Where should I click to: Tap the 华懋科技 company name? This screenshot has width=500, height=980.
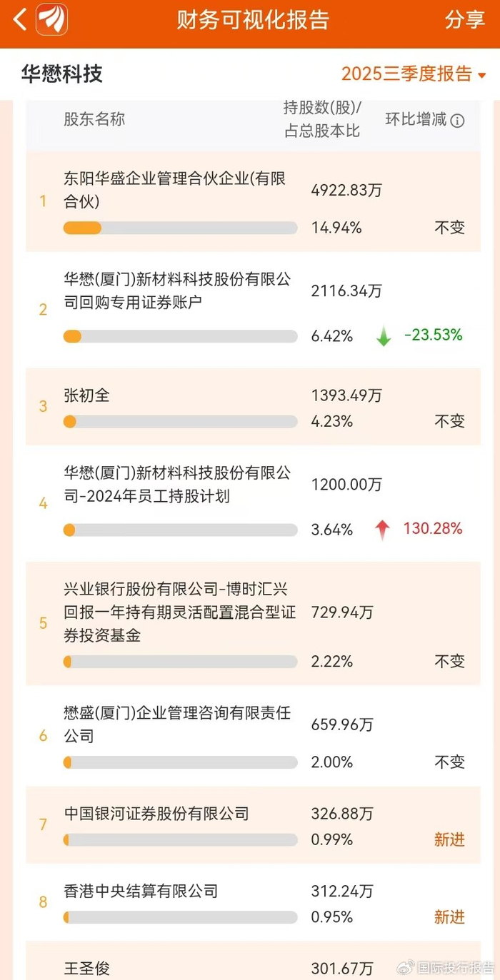point(62,74)
